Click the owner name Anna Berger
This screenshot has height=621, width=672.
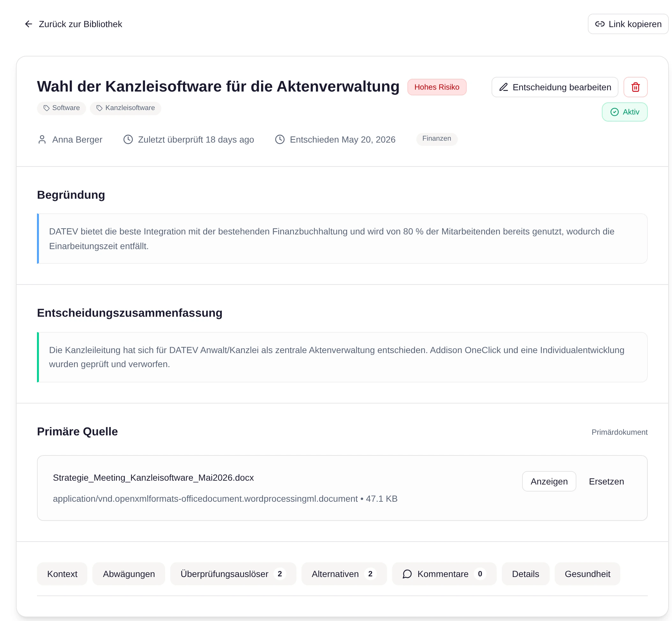[77, 140]
